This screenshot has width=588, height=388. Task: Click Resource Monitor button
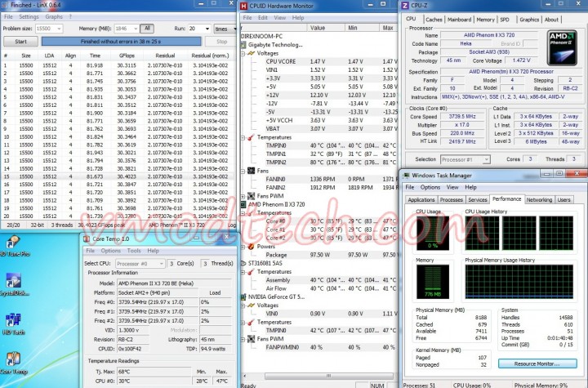point(537,363)
